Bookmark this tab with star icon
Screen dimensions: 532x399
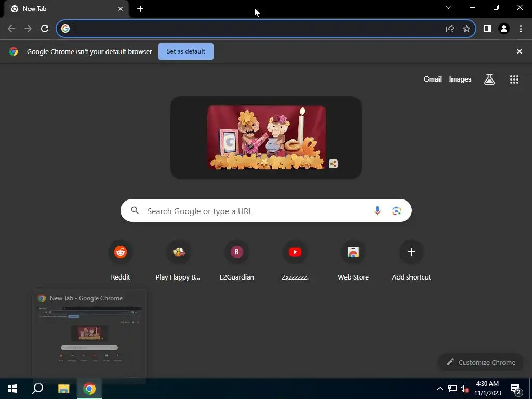tap(467, 29)
